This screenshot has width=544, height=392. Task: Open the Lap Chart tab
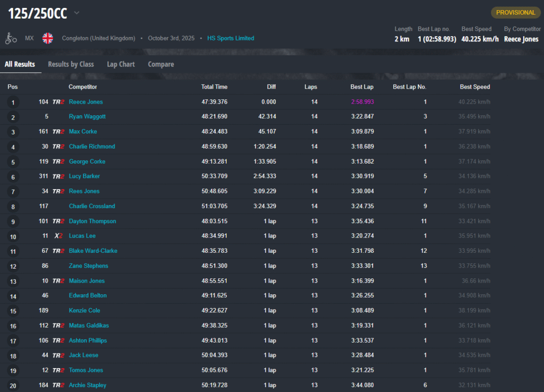tap(121, 64)
